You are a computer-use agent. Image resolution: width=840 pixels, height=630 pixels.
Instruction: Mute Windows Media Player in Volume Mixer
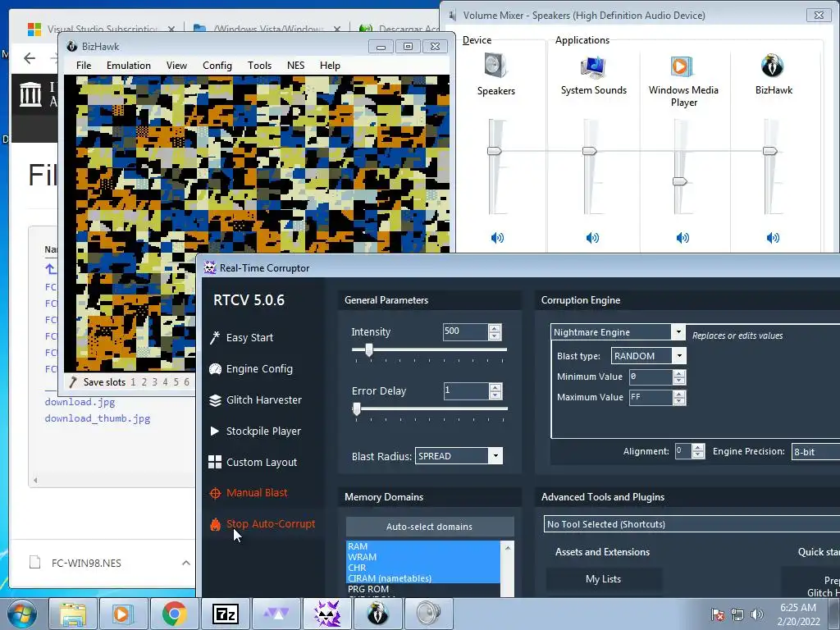click(x=682, y=237)
